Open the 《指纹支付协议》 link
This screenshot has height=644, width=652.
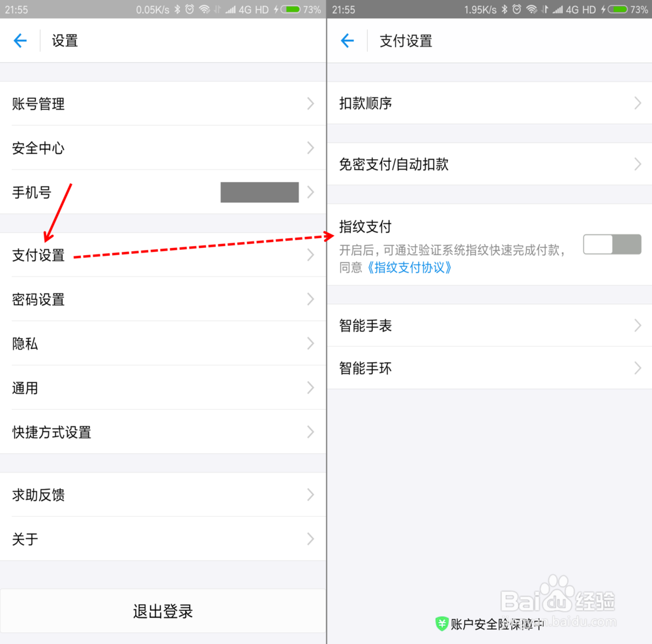(408, 268)
